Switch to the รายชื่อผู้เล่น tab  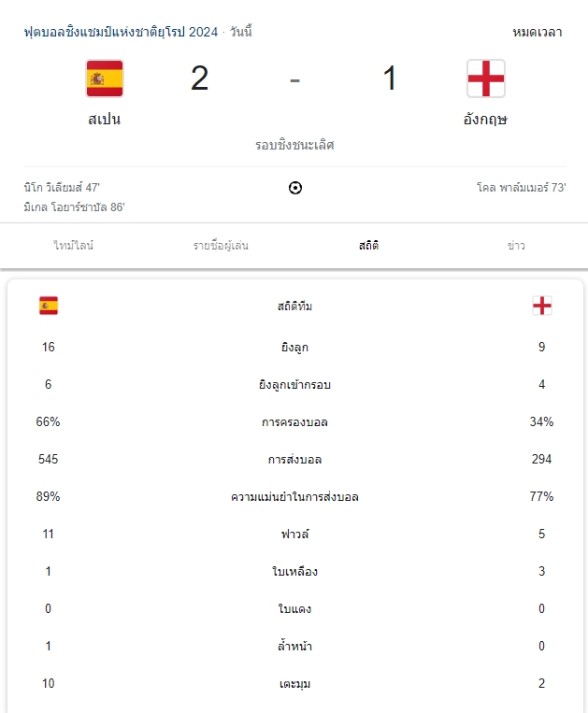(221, 246)
